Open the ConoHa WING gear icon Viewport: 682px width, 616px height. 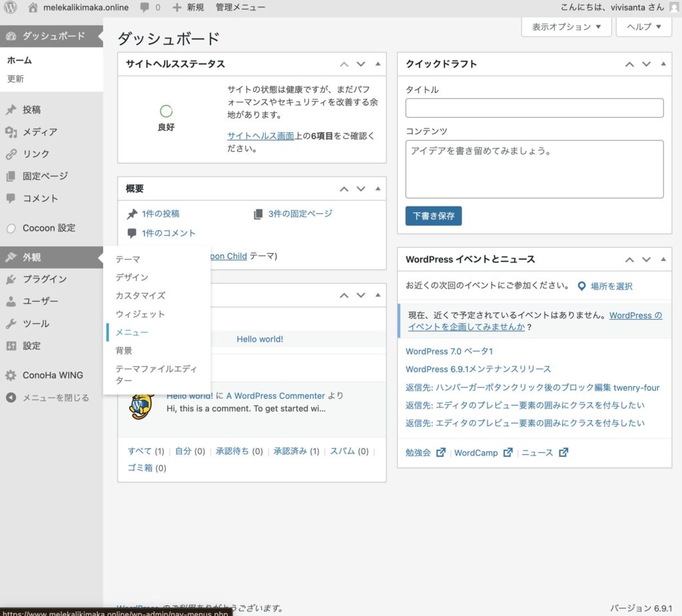pos(11,375)
